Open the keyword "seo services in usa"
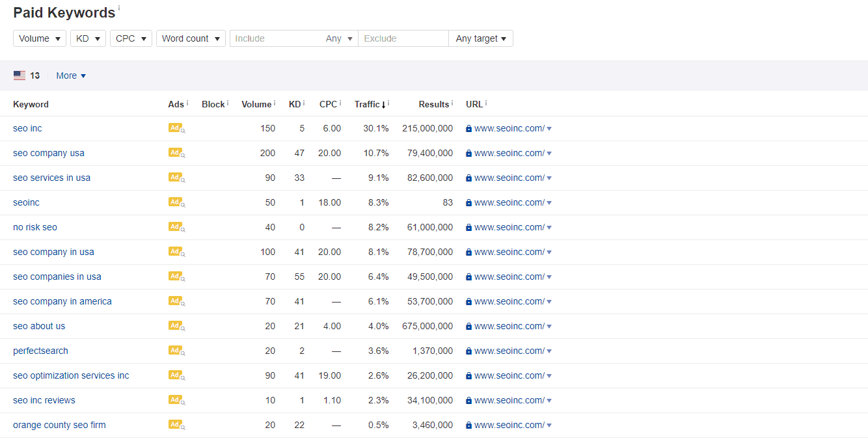Screen dimensions: 868x445 tap(51, 177)
